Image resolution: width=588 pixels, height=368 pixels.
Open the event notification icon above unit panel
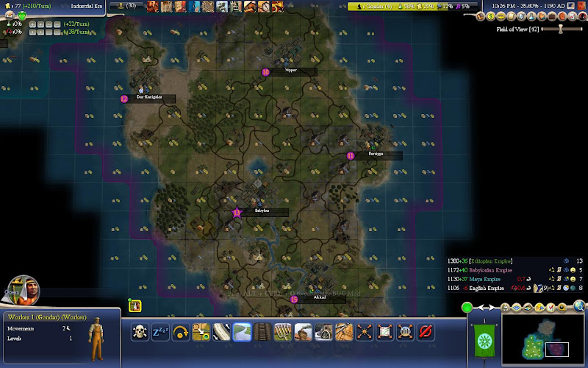pyautogui.click(x=135, y=305)
